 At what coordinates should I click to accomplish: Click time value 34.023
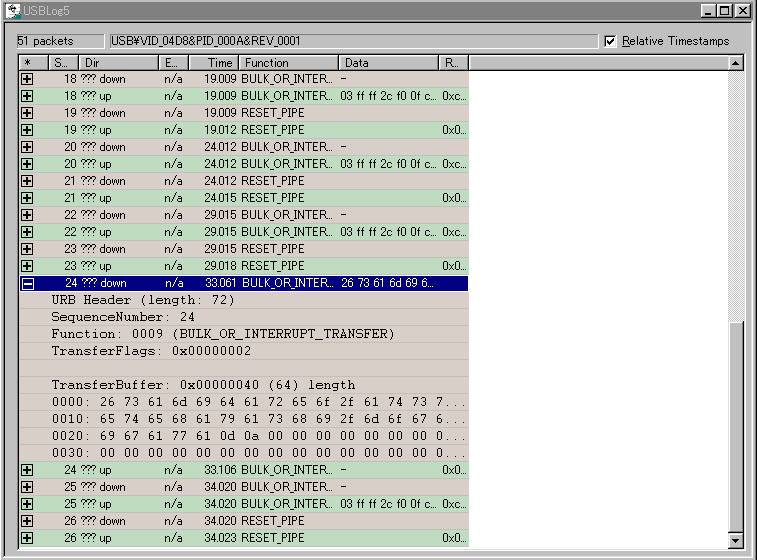point(220,538)
